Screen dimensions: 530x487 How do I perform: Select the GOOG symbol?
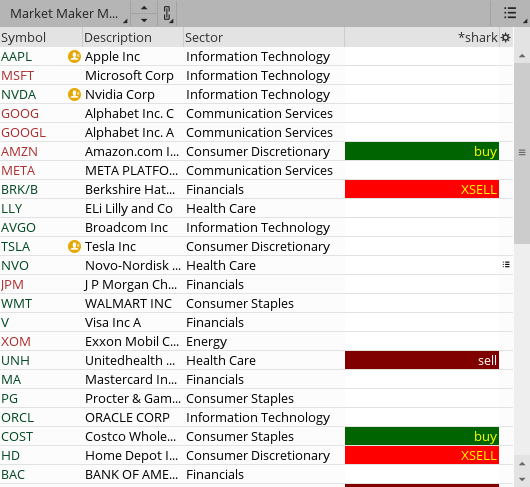20,114
